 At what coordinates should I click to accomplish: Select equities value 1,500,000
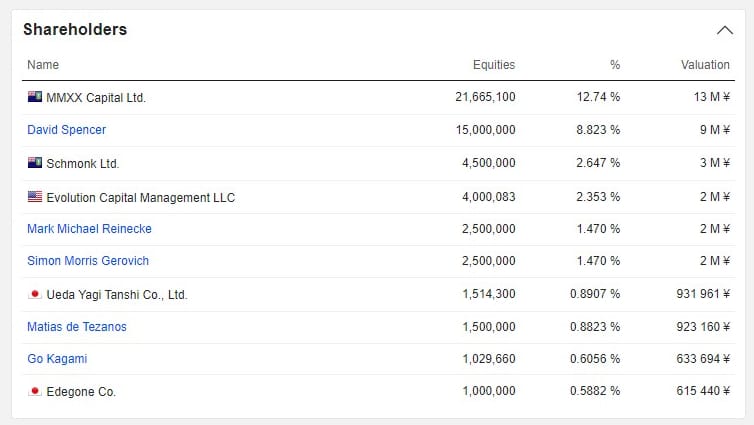point(489,327)
